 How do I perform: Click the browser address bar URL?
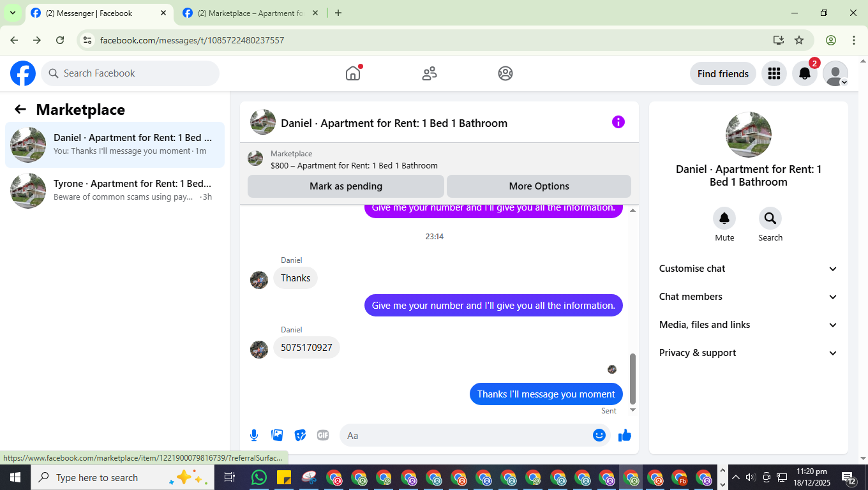point(192,40)
